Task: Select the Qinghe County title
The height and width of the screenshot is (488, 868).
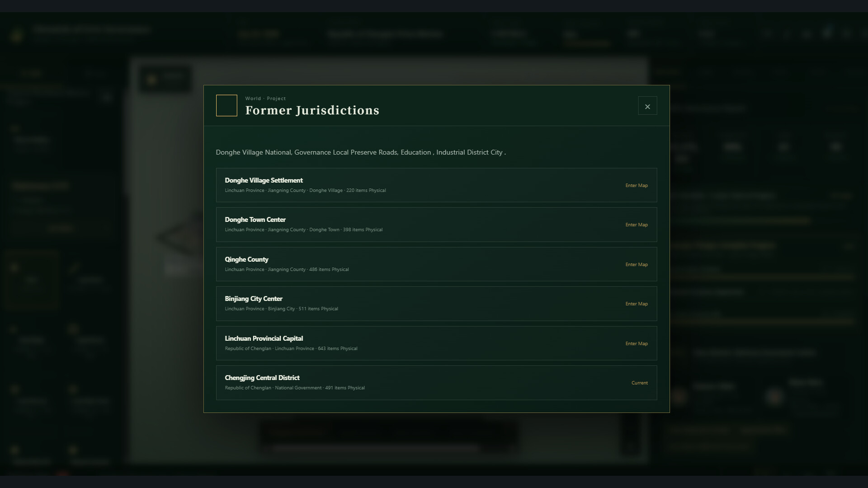Action: (x=246, y=259)
